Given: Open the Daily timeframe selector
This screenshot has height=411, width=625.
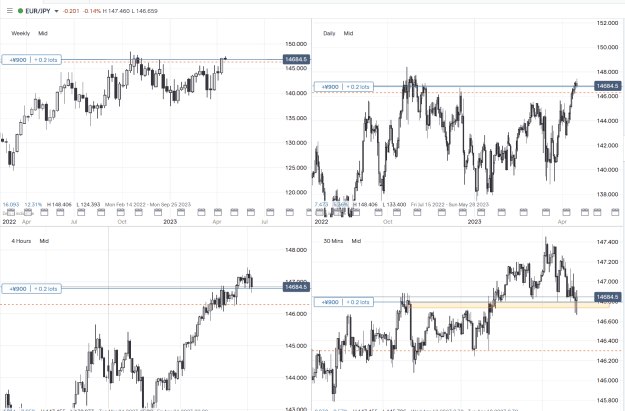Looking at the screenshot, I should click(x=329, y=33).
